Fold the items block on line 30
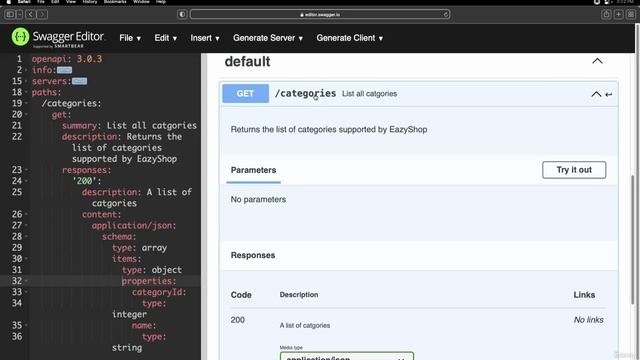This screenshot has width=640, height=360. [x=26, y=259]
